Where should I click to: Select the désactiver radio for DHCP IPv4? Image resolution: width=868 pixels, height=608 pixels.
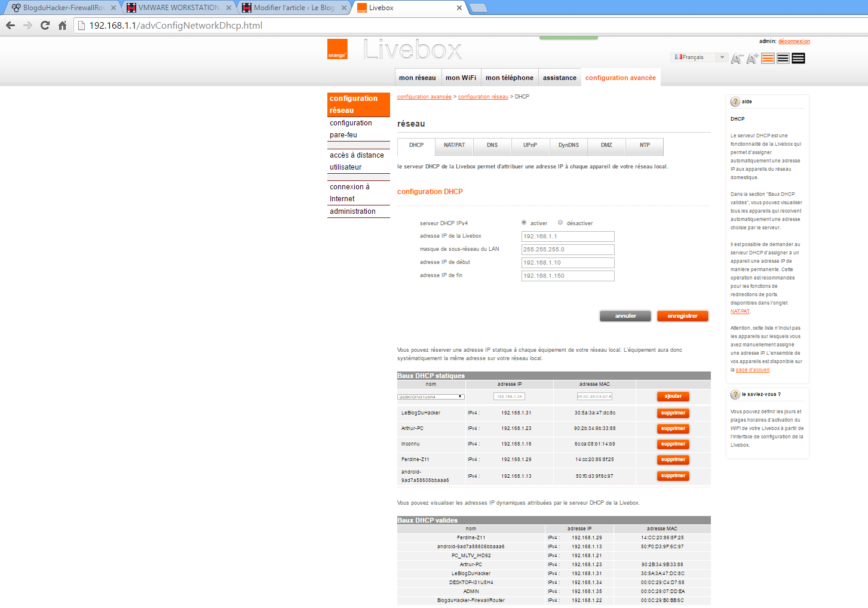coord(560,223)
